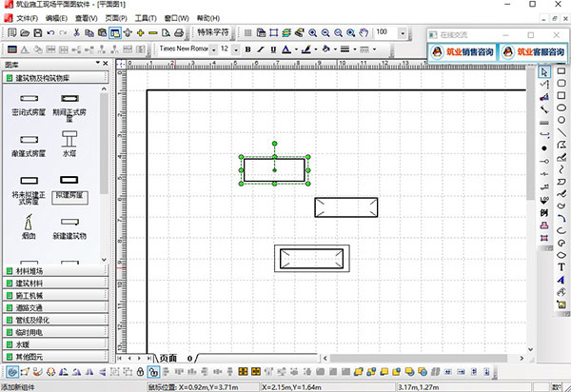Open the font size 12 dropdown

point(235,49)
